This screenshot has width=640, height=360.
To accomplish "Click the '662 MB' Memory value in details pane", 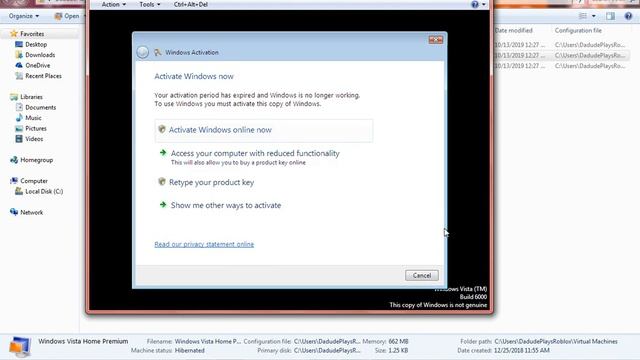I will (398, 341).
